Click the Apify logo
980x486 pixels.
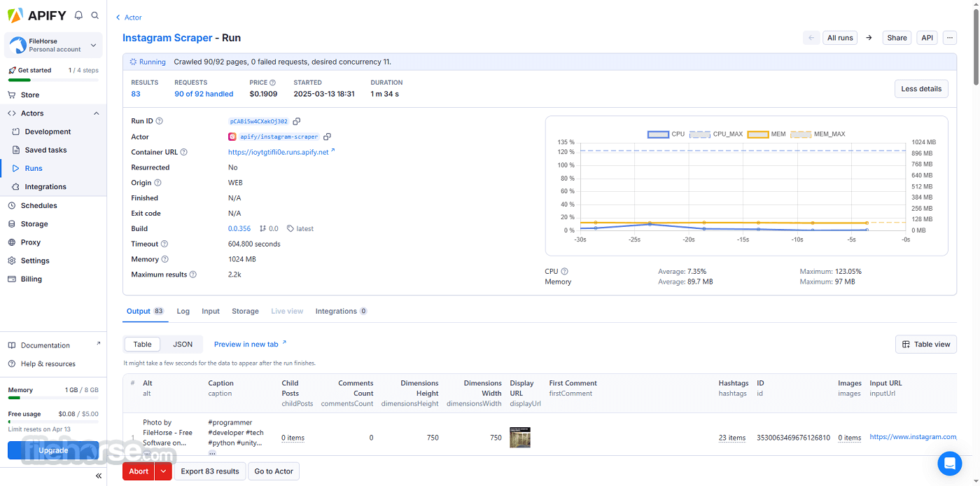point(36,15)
